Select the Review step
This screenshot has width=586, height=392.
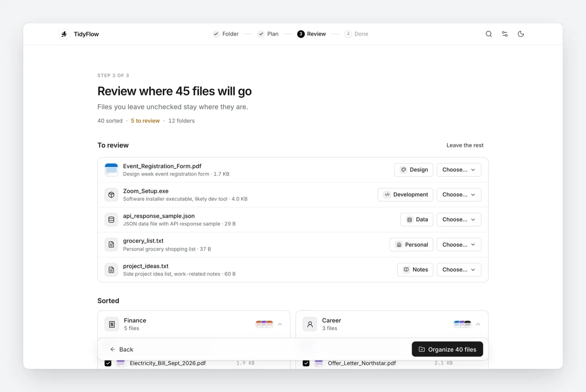(x=312, y=34)
